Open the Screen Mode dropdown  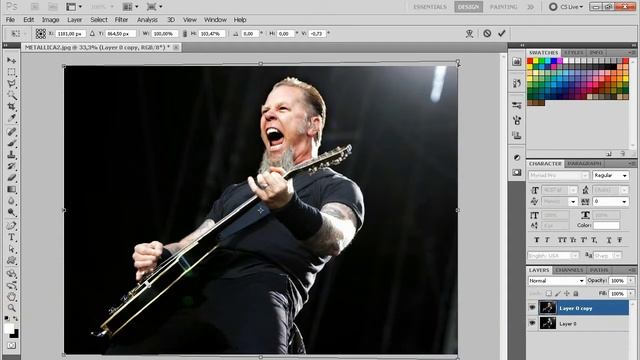pyautogui.click(x=154, y=7)
